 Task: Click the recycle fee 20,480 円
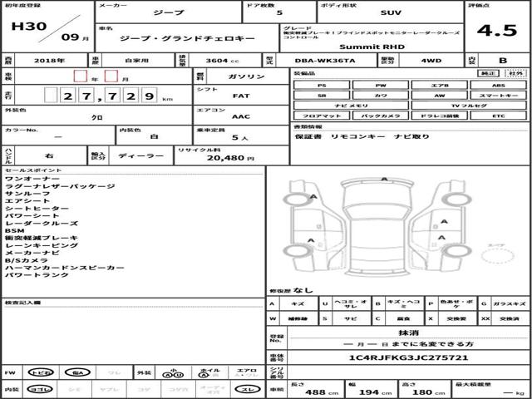click(x=230, y=158)
